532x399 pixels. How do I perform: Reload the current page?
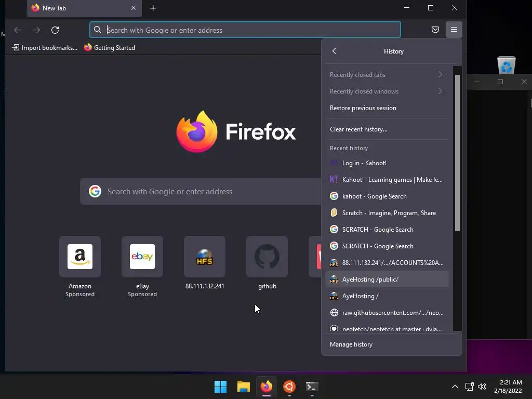(x=55, y=30)
